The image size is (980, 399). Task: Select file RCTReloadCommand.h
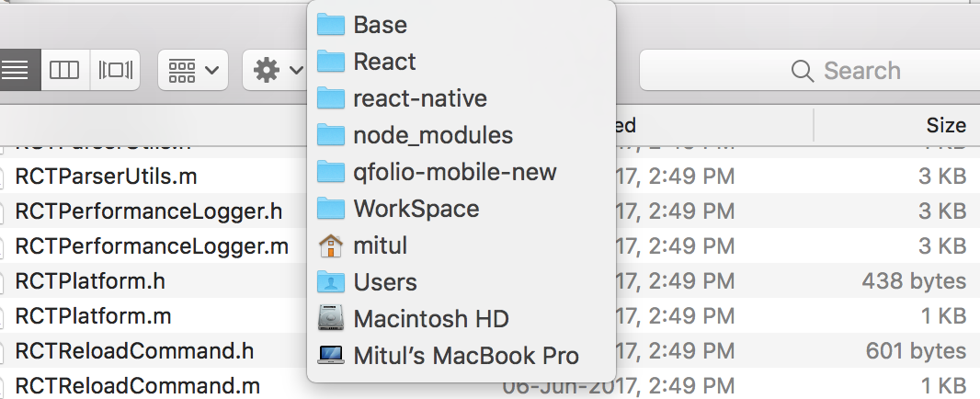134,351
